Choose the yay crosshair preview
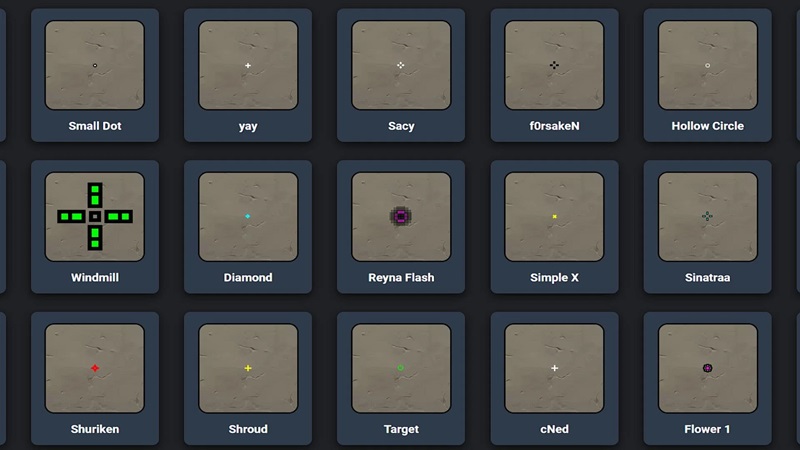Screen dimensions: 800x450 (x=248, y=65)
